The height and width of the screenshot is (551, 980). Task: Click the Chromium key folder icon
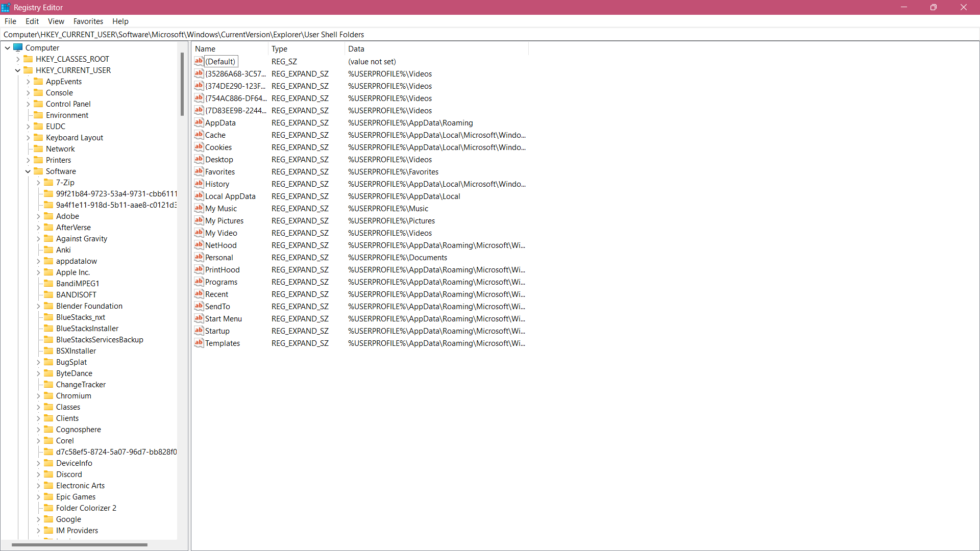48,395
